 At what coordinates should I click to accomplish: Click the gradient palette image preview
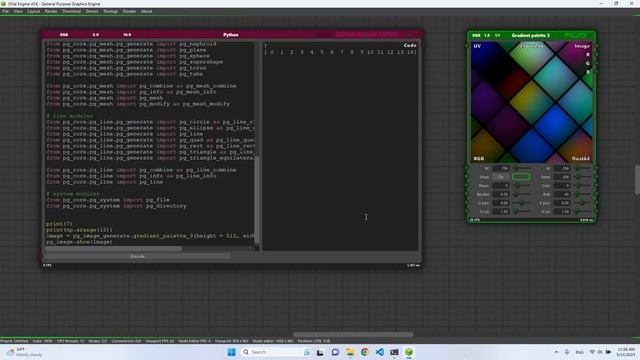[531, 102]
